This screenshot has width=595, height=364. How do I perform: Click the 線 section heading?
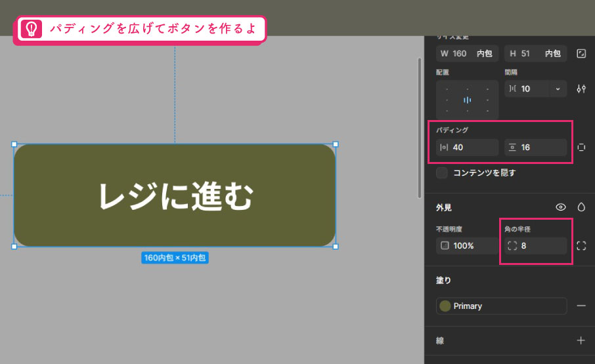pyautogui.click(x=440, y=340)
